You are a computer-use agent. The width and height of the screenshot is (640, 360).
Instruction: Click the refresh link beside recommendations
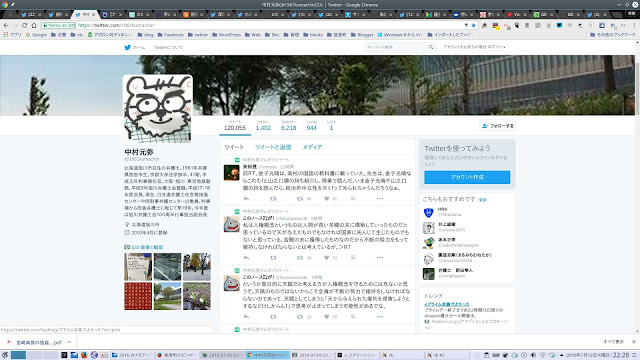tap(483, 200)
